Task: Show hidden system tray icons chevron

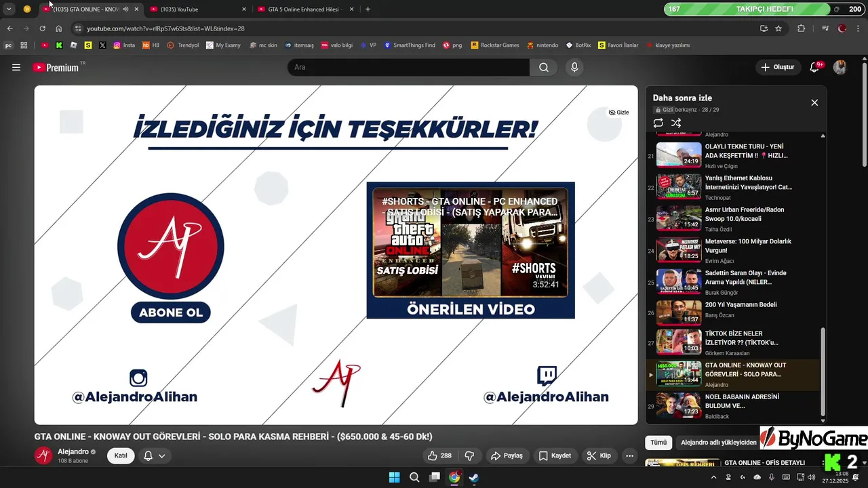Action: click(713, 477)
